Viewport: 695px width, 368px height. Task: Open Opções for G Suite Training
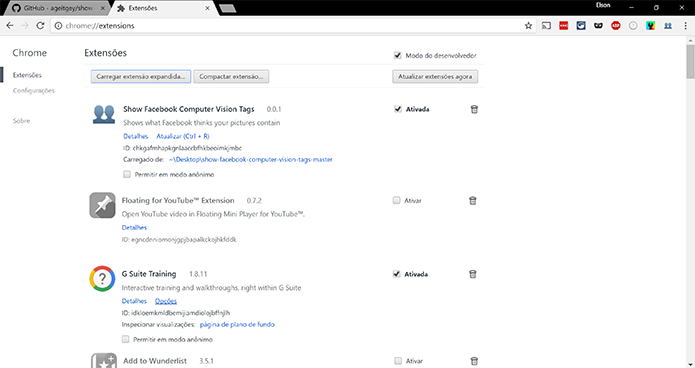point(166,301)
